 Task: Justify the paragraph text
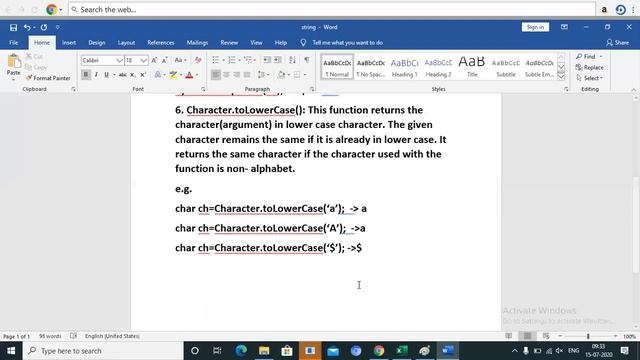[x=247, y=75]
